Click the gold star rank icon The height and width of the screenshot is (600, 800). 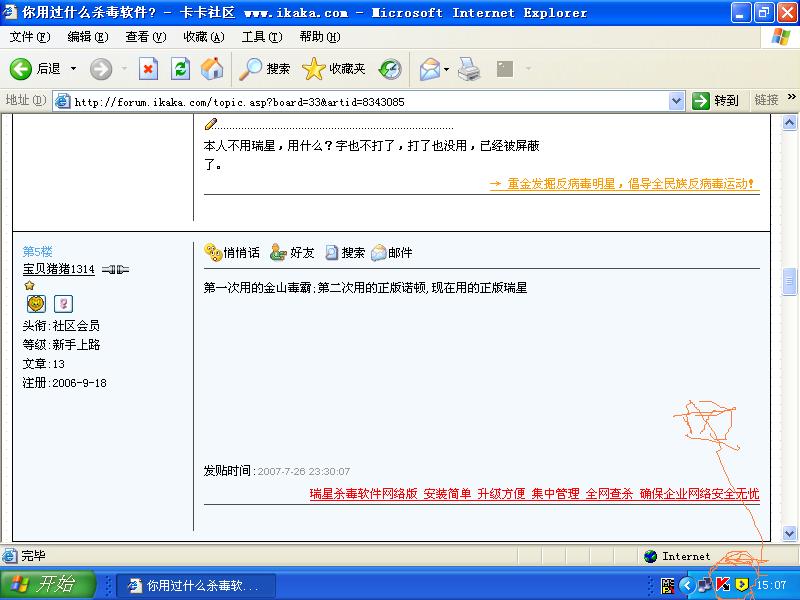(29, 285)
